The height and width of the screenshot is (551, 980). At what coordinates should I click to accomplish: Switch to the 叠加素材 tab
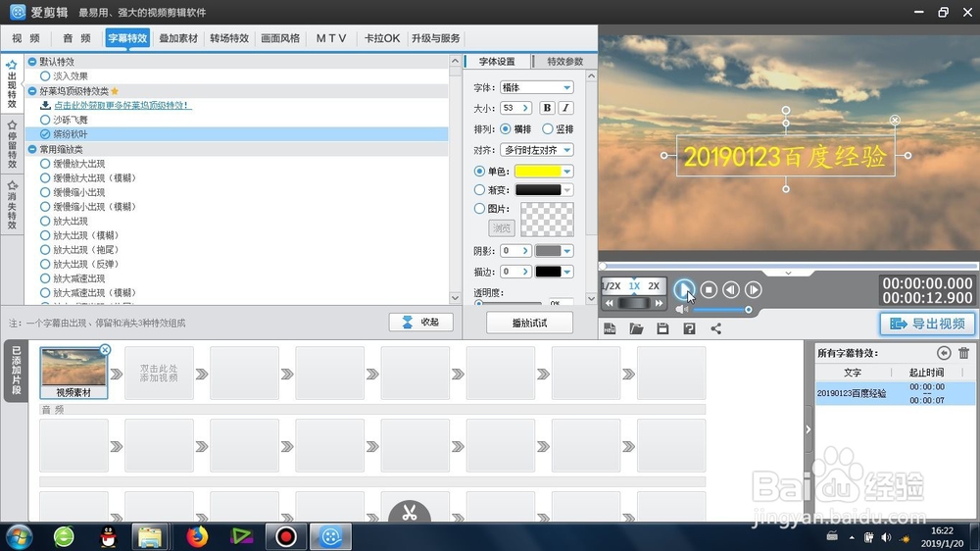[x=178, y=38]
